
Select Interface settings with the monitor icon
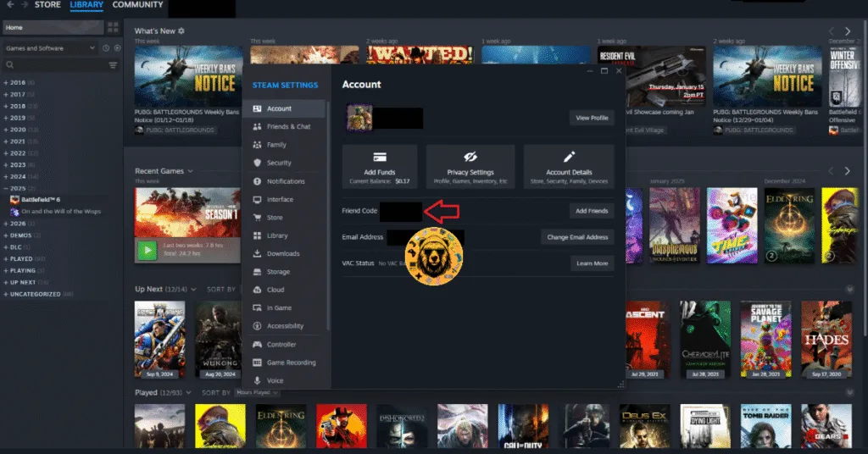pyautogui.click(x=257, y=200)
